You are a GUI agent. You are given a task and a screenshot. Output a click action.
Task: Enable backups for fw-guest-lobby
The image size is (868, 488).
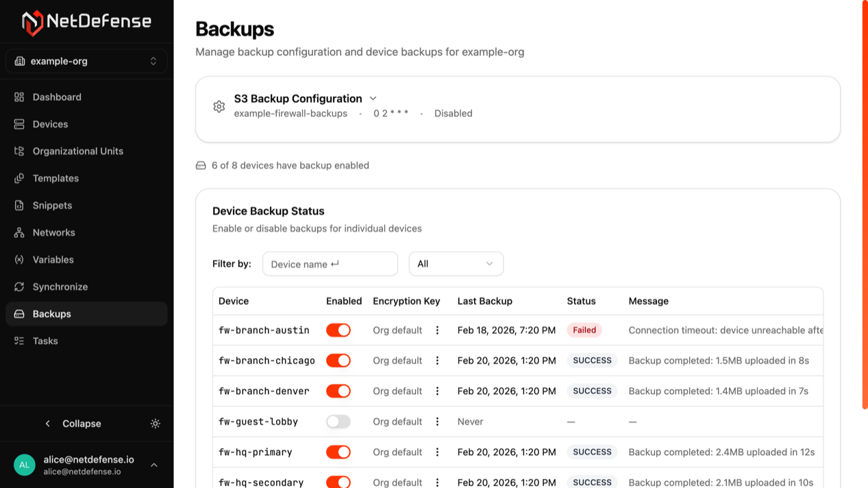click(x=338, y=421)
